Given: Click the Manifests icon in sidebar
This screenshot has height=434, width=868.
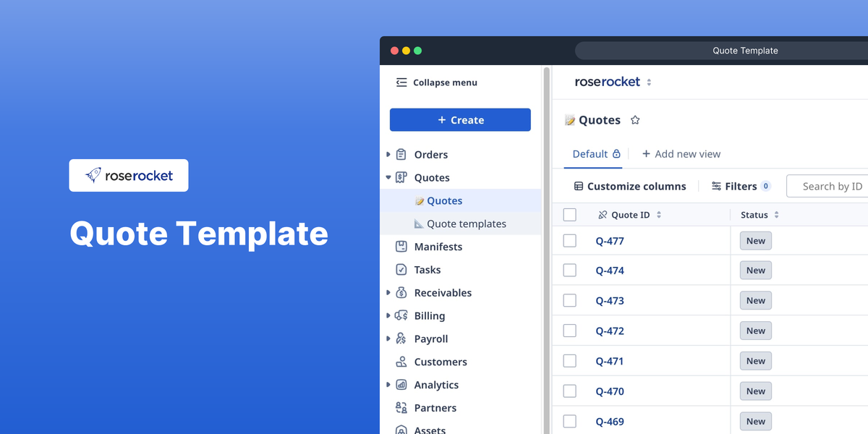Looking at the screenshot, I should 401,247.
